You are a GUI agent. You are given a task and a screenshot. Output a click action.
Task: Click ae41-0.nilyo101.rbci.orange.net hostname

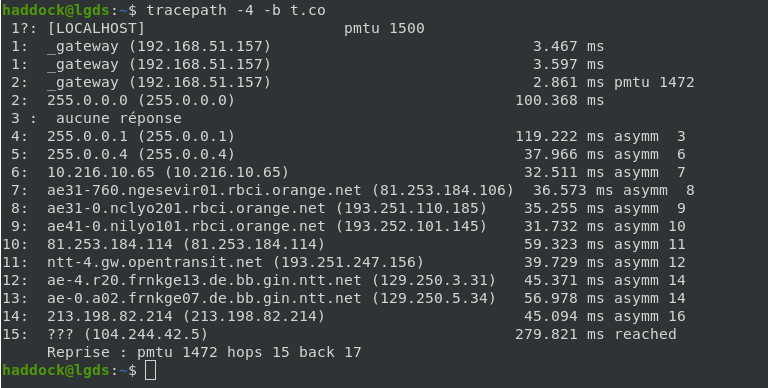click(x=186, y=226)
